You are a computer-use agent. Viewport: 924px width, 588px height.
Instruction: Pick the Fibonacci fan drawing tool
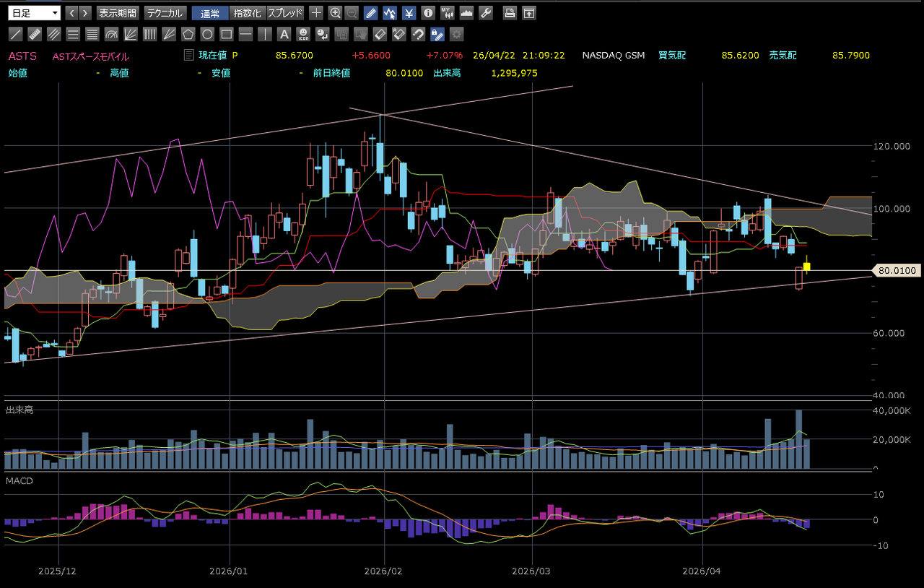tap(131, 34)
